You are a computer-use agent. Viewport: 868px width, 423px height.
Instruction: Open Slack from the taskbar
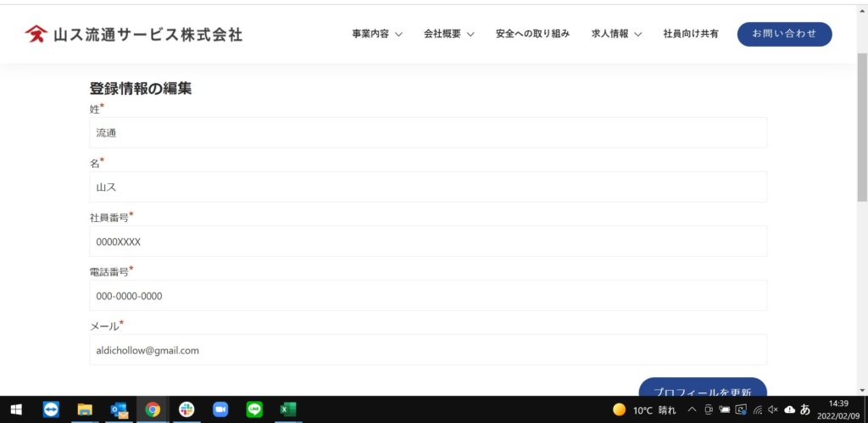(x=186, y=409)
